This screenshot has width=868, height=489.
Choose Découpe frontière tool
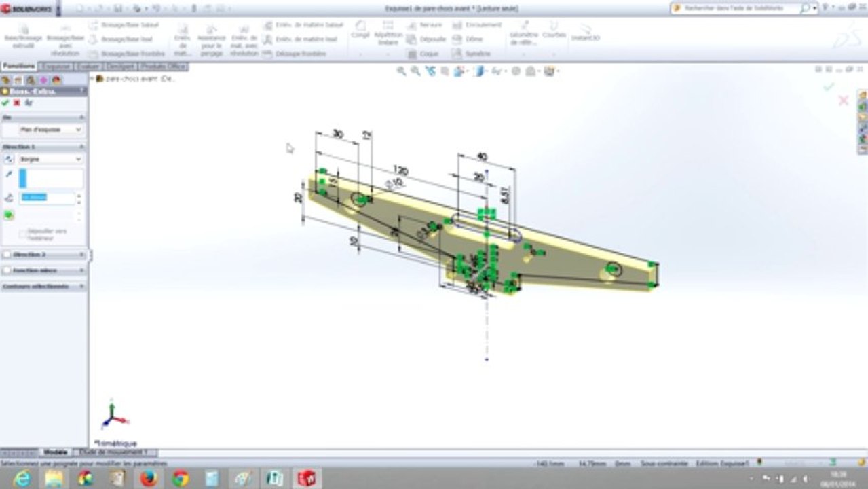click(295, 54)
